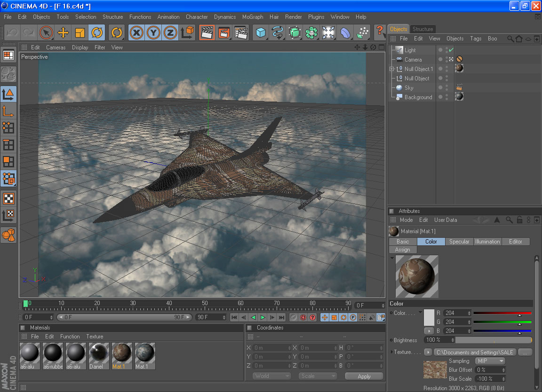Viewport: 542px width, 392px height.
Task: Toggle scale keyframe recording button
Action: click(334, 317)
